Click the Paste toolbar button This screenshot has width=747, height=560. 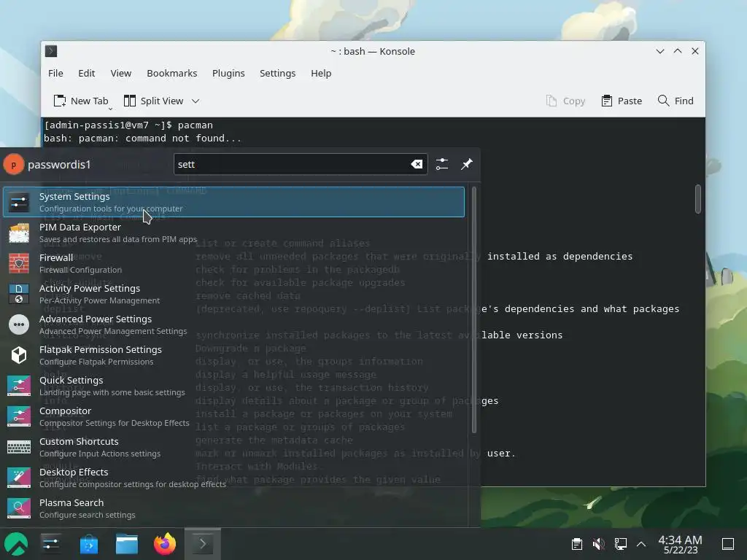622,101
